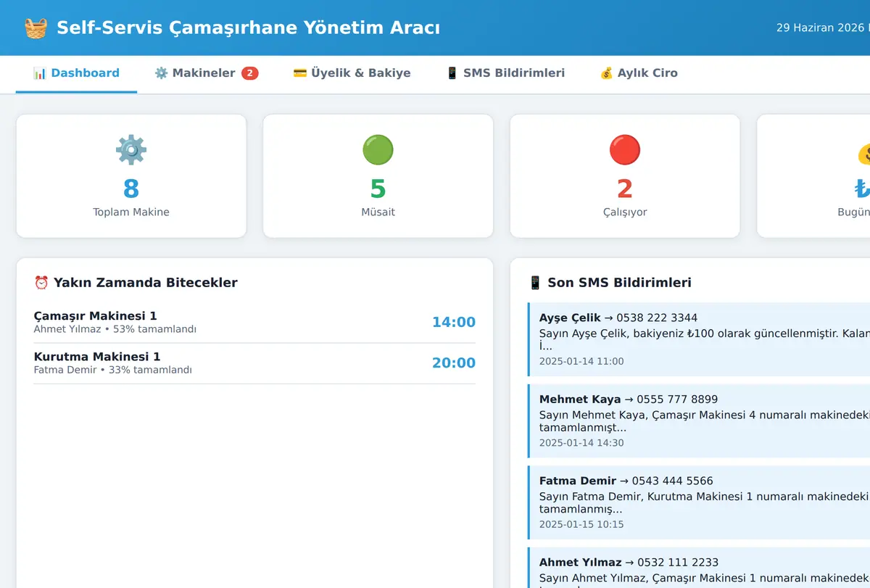This screenshot has height=588, width=870.
Task: Click the message about bakiyeniz ₺100
Action: coord(704,340)
